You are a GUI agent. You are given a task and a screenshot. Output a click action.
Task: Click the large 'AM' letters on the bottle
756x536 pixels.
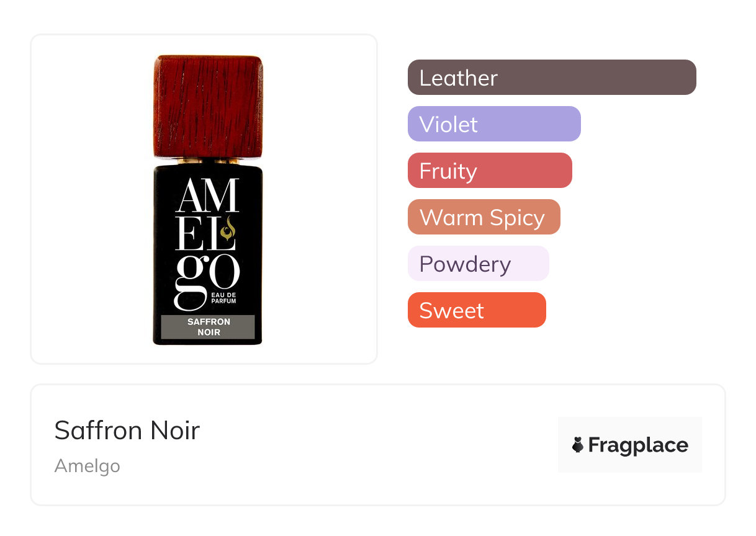pos(207,196)
